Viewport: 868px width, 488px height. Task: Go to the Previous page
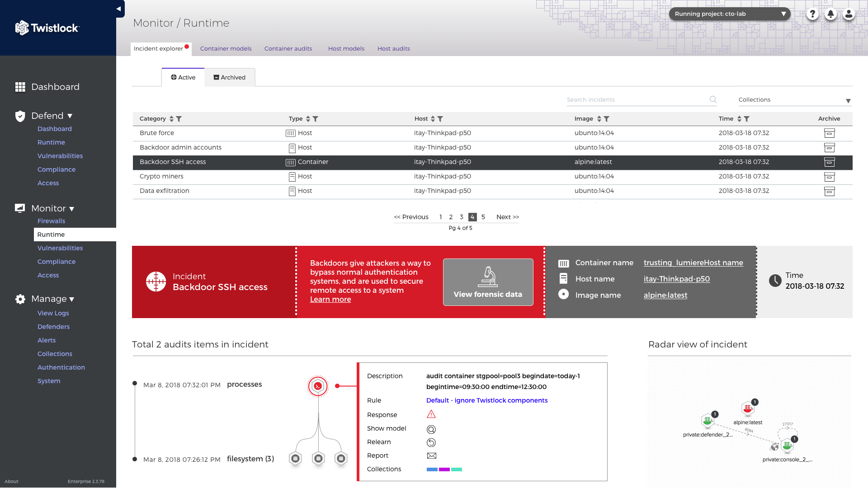[411, 217]
